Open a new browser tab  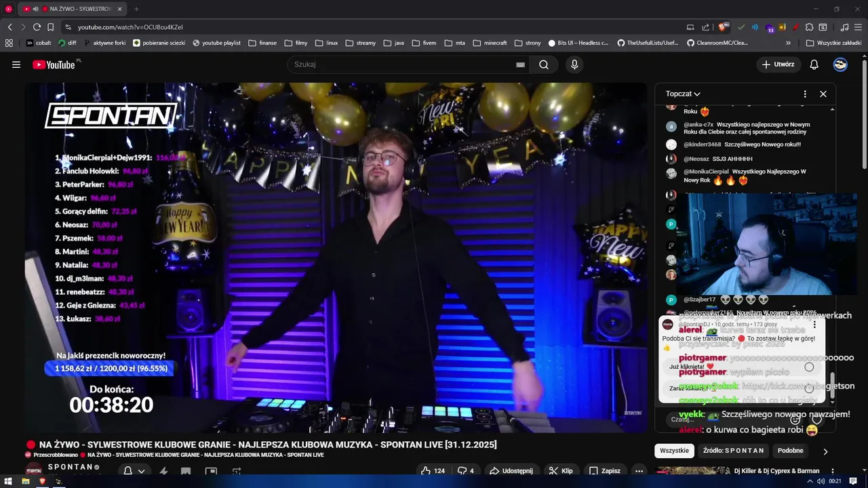click(x=136, y=9)
